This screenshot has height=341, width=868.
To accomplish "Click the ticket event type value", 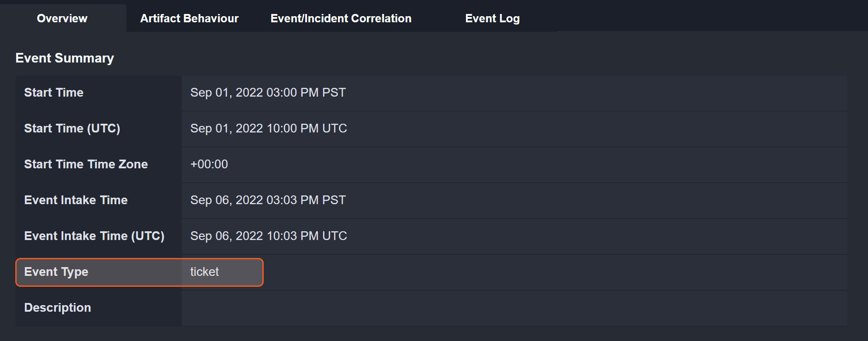I will [204, 272].
